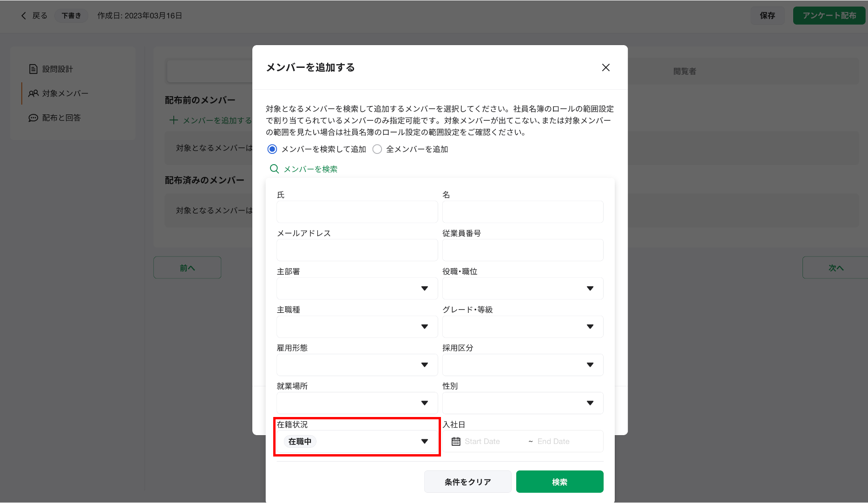The image size is (868, 503).
Task: Click the 条件をクリア button
Action: click(467, 482)
